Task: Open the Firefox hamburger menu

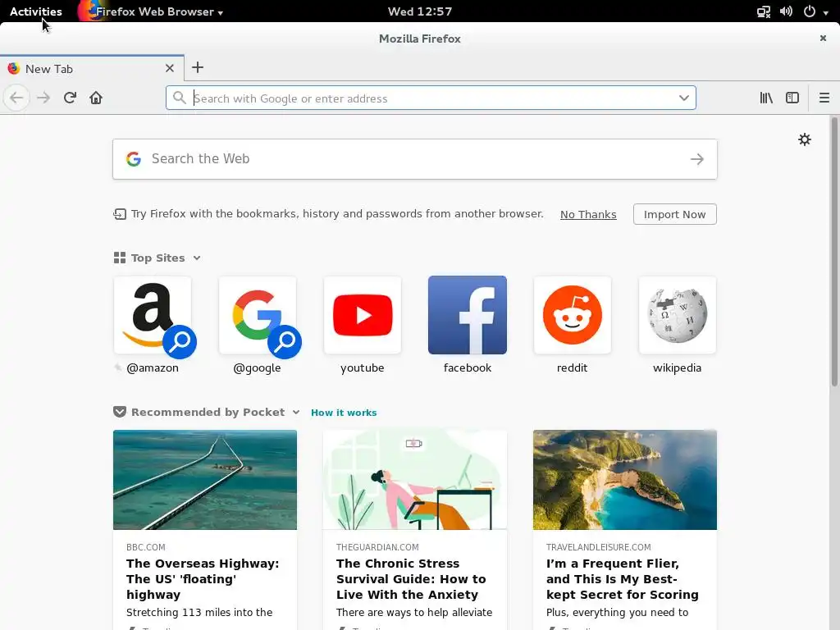Action: pos(824,98)
